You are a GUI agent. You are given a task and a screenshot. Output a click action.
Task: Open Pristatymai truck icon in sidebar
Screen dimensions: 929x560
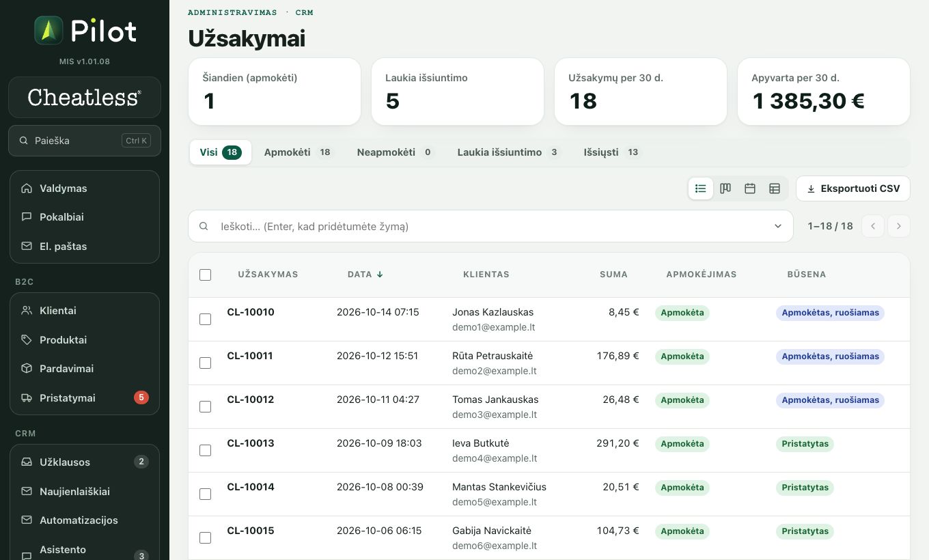tap(27, 397)
